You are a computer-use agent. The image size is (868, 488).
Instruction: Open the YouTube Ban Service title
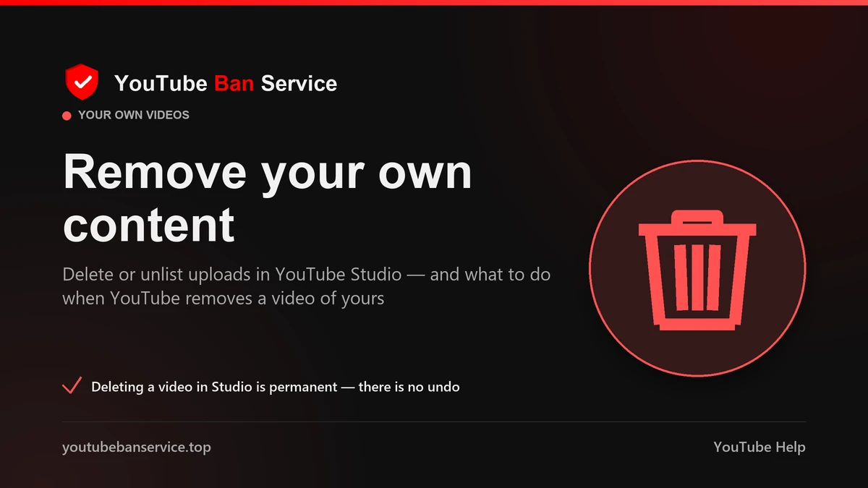[x=225, y=83]
